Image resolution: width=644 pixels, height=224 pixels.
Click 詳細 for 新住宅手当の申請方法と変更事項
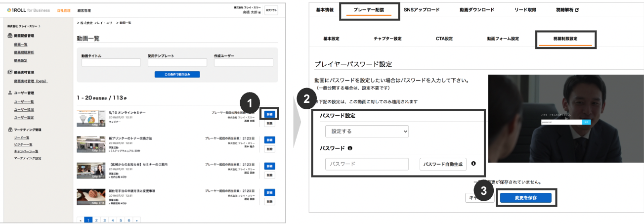click(x=270, y=192)
